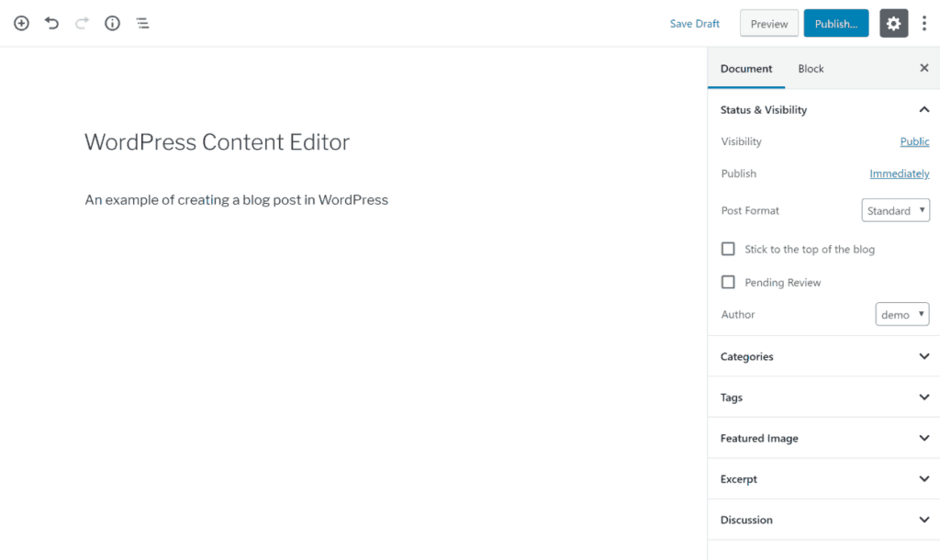Click the Preview button
Image resolution: width=940 pixels, height=560 pixels.
pos(768,23)
